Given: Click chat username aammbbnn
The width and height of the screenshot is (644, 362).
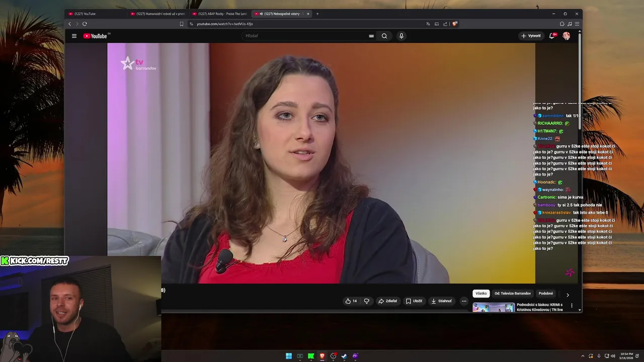Looking at the screenshot, I should (x=553, y=116).
